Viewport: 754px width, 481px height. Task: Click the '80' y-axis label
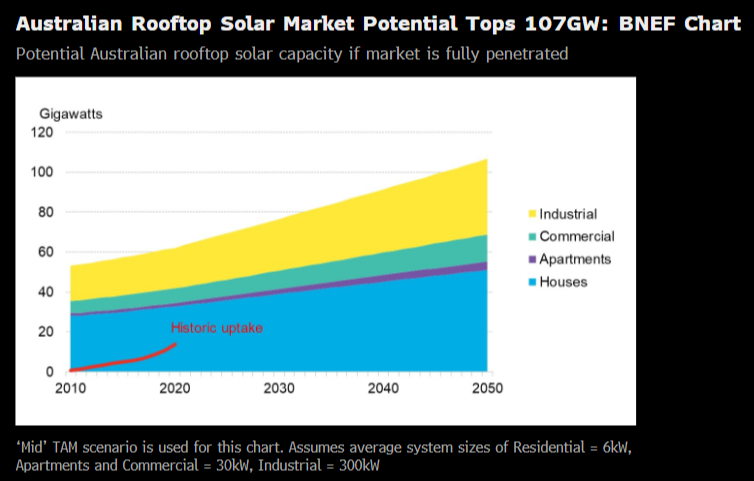coord(46,212)
